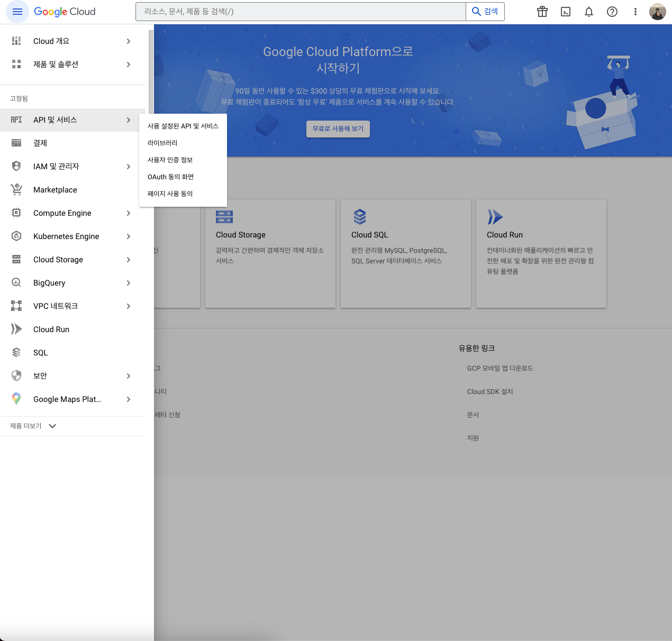Select 사용자 인증 정보 submenu item
The height and width of the screenshot is (641, 672).
point(183,160)
